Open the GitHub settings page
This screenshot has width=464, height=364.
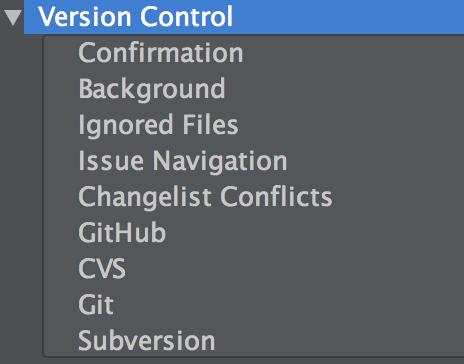point(122,232)
